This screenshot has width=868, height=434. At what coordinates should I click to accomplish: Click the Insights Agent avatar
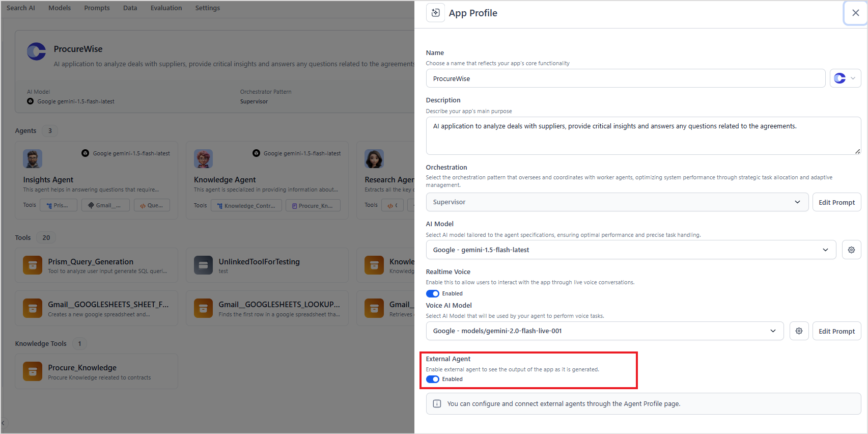pos(33,159)
